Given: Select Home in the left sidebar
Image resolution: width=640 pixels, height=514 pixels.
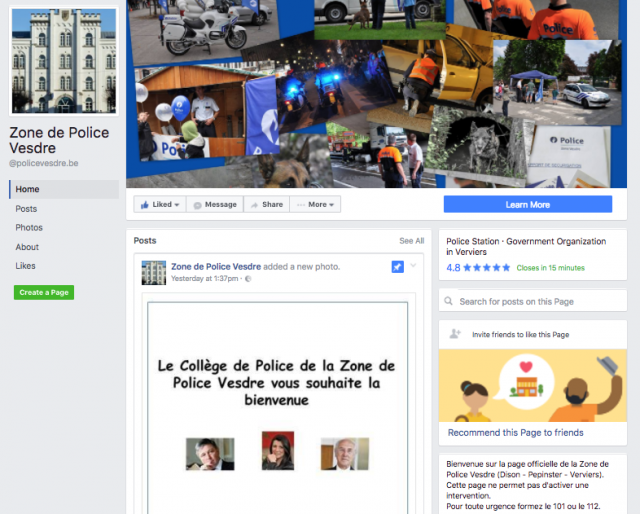Looking at the screenshot, I should pyautogui.click(x=28, y=189).
